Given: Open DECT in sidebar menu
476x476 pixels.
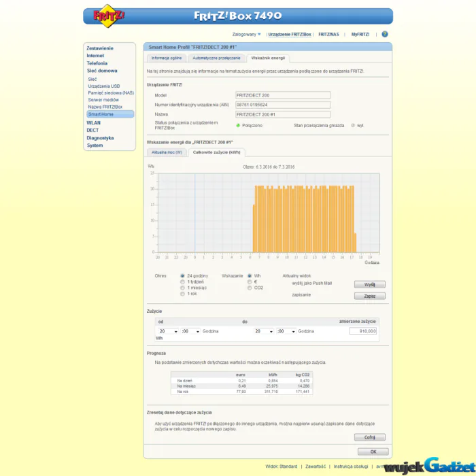Looking at the screenshot, I should tap(92, 131).
